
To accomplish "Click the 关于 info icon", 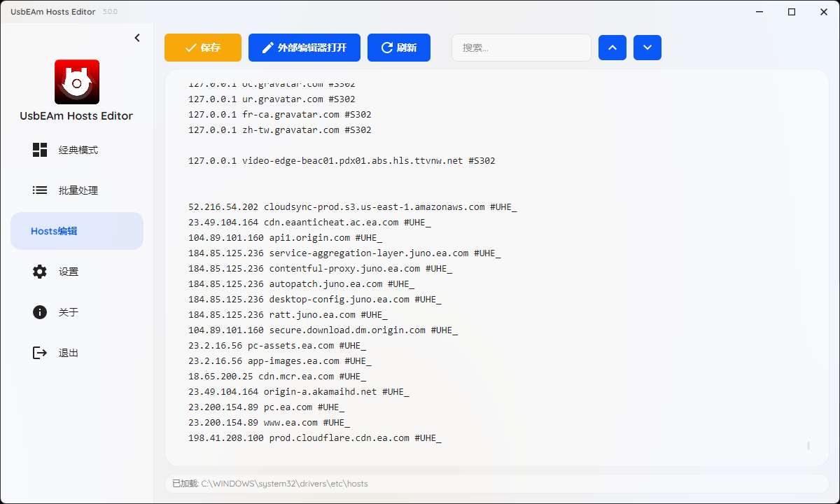I will (40, 312).
